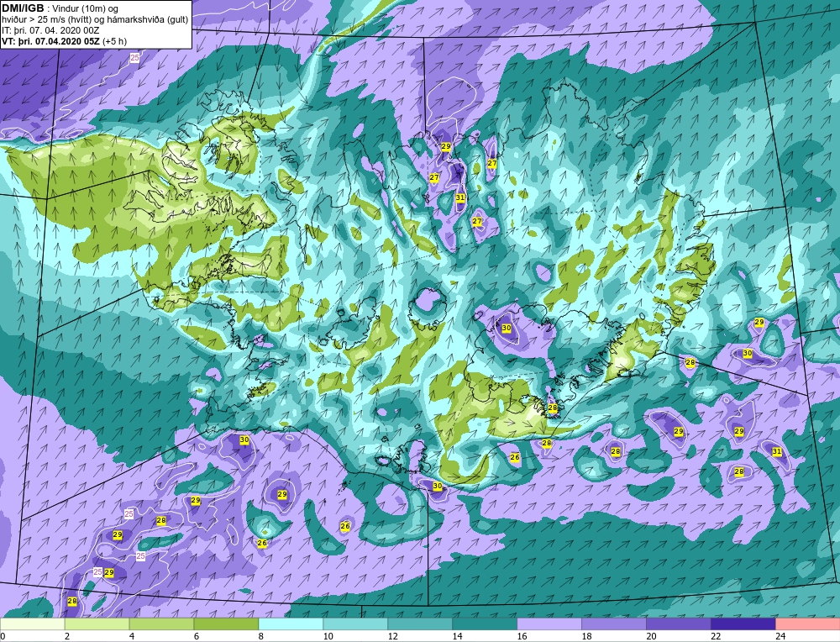Screen dimensions: 840x642
Task: Click the 12–14 m/s teal legend swatch
Action: [x=420, y=624]
